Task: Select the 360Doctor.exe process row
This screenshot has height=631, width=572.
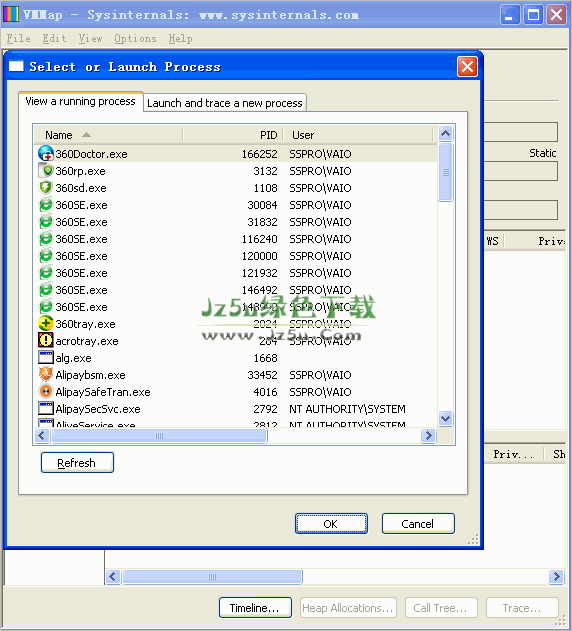Action: pos(235,154)
